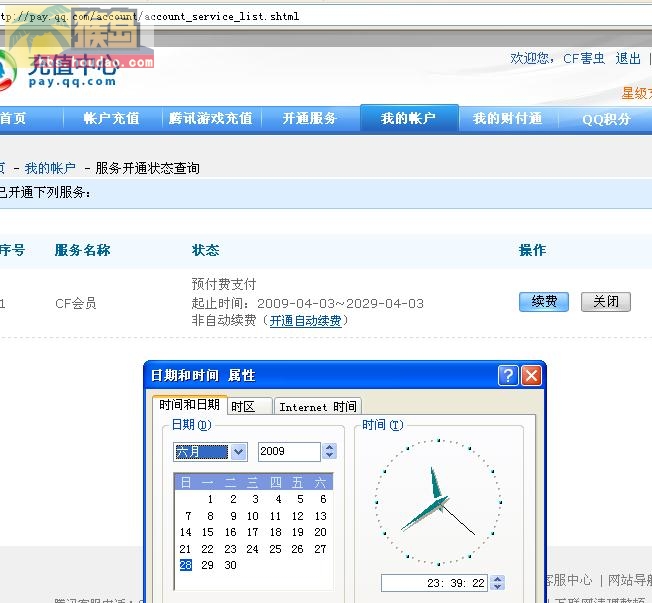The width and height of the screenshot is (652, 603).
Task: Select day 30 in the calendar
Action: 230,565
